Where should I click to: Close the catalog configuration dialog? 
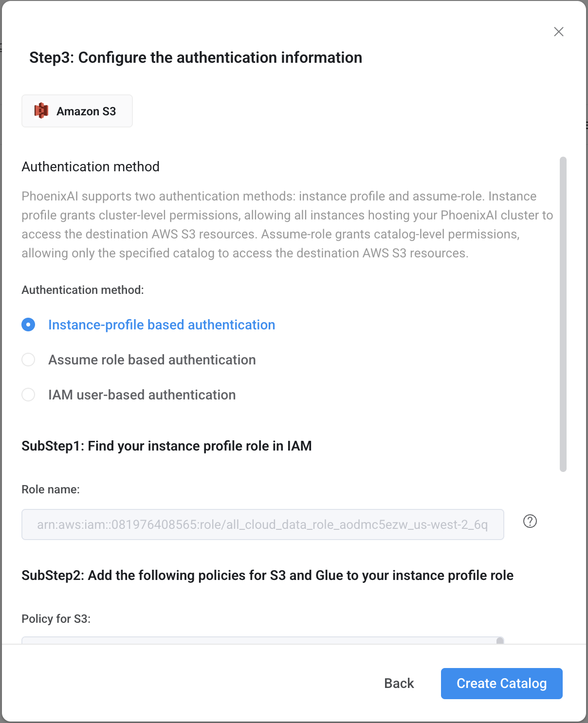(559, 32)
